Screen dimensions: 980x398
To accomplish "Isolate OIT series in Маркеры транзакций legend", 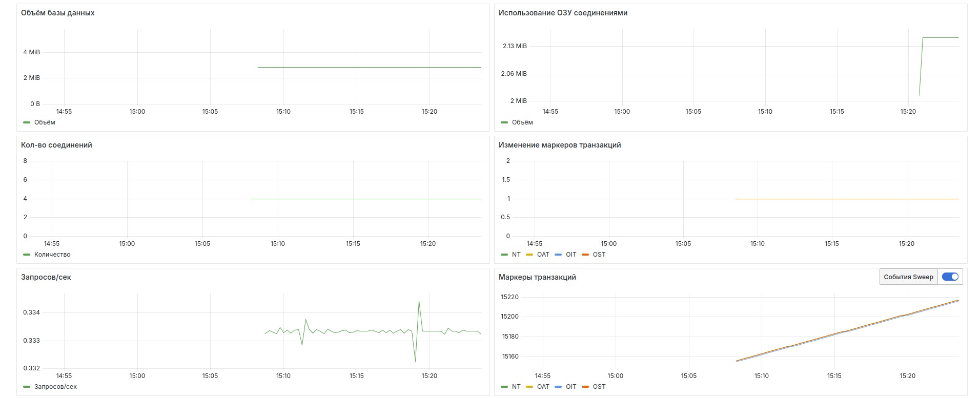I will (570, 387).
